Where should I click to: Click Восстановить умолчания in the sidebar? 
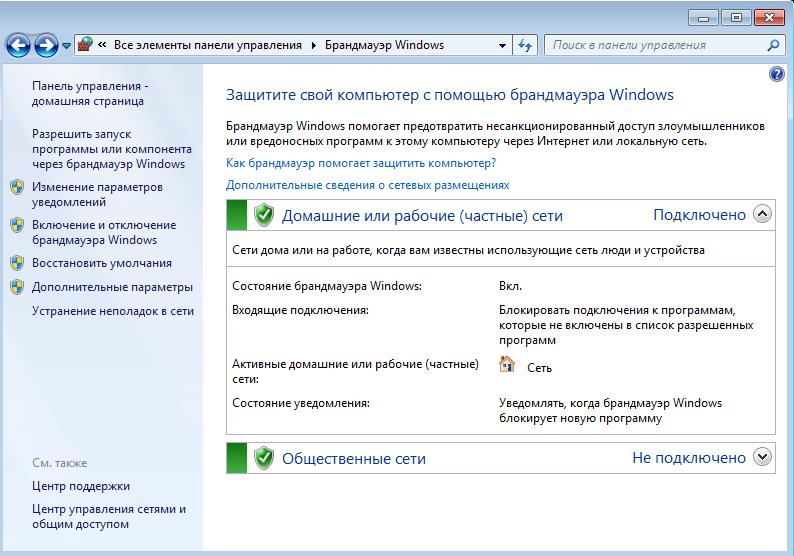(x=101, y=263)
